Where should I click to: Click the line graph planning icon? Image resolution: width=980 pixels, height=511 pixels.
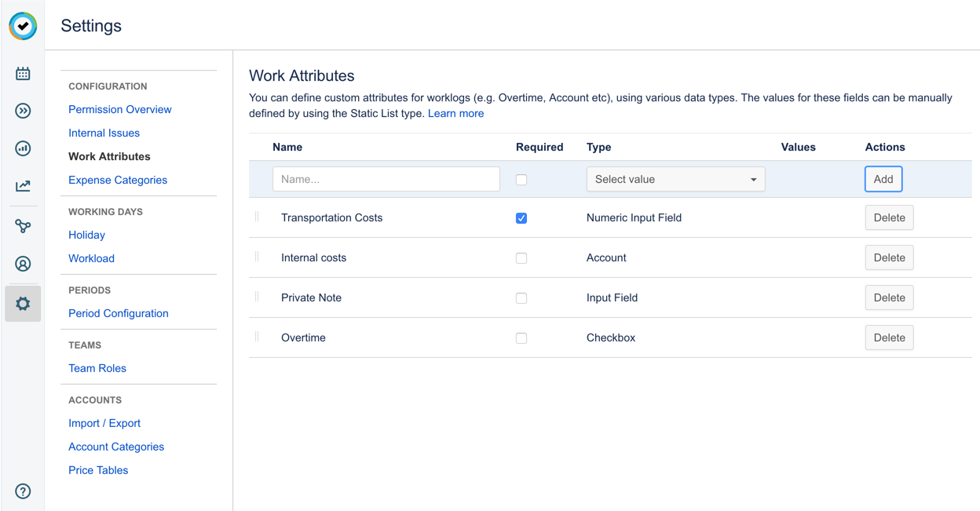23,186
